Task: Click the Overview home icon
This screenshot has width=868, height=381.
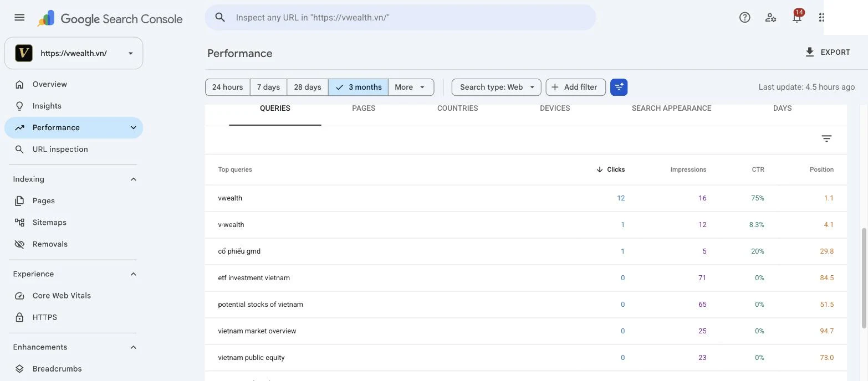Action: (19, 84)
